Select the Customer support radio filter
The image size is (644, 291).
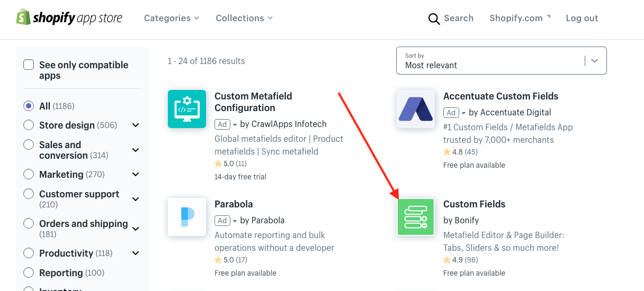[29, 194]
